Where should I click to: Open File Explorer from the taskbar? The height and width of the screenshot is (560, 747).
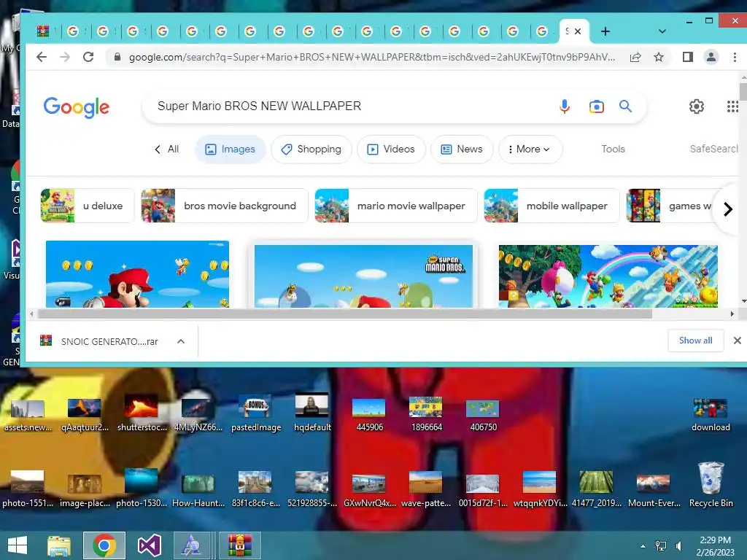click(x=59, y=545)
